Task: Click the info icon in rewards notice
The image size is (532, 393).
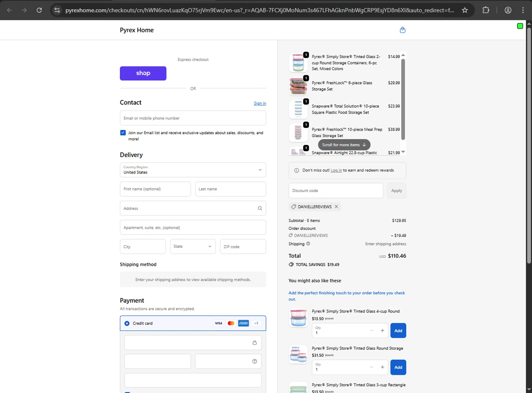Action: pos(297,170)
